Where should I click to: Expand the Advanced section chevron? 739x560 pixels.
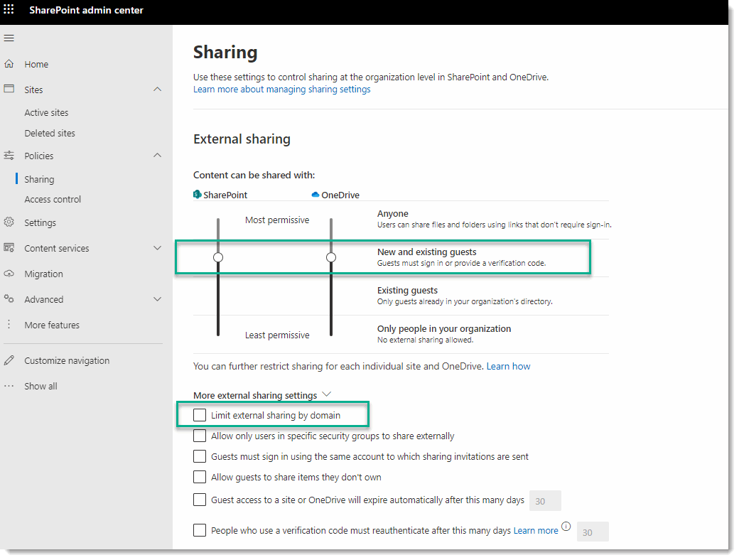pyautogui.click(x=158, y=299)
